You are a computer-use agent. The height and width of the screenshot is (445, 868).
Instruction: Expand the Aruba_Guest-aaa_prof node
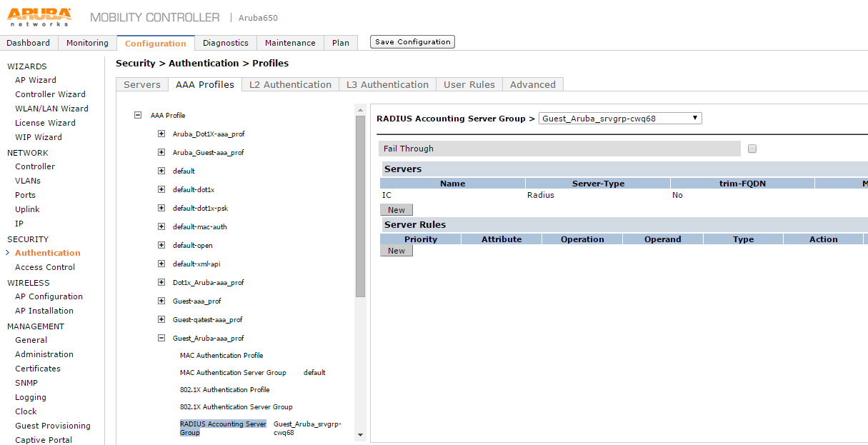[161, 152]
